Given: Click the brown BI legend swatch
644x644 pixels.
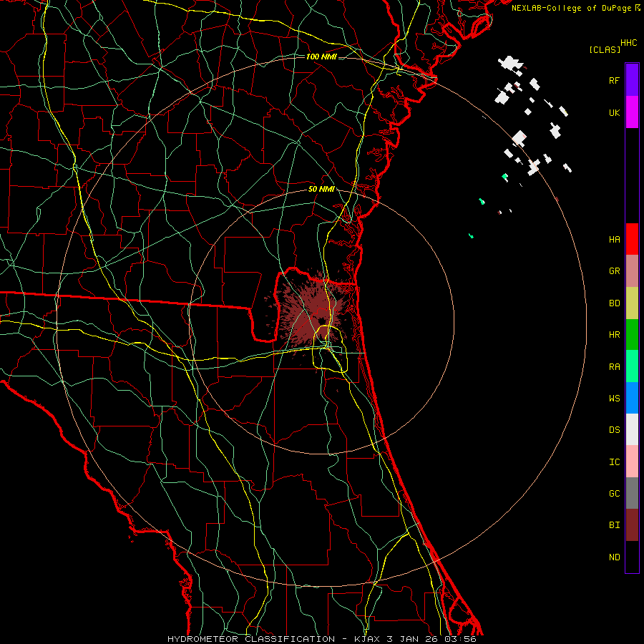Looking at the screenshot, I should point(632,525).
